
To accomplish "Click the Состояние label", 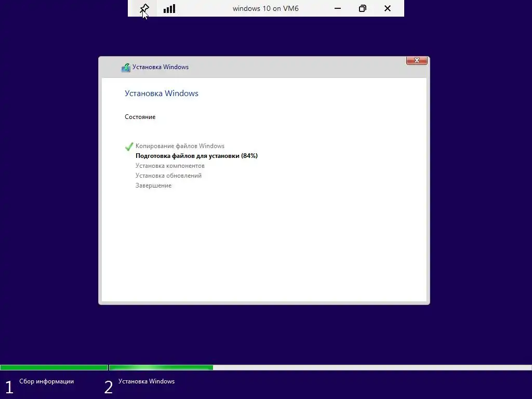I will [x=140, y=117].
